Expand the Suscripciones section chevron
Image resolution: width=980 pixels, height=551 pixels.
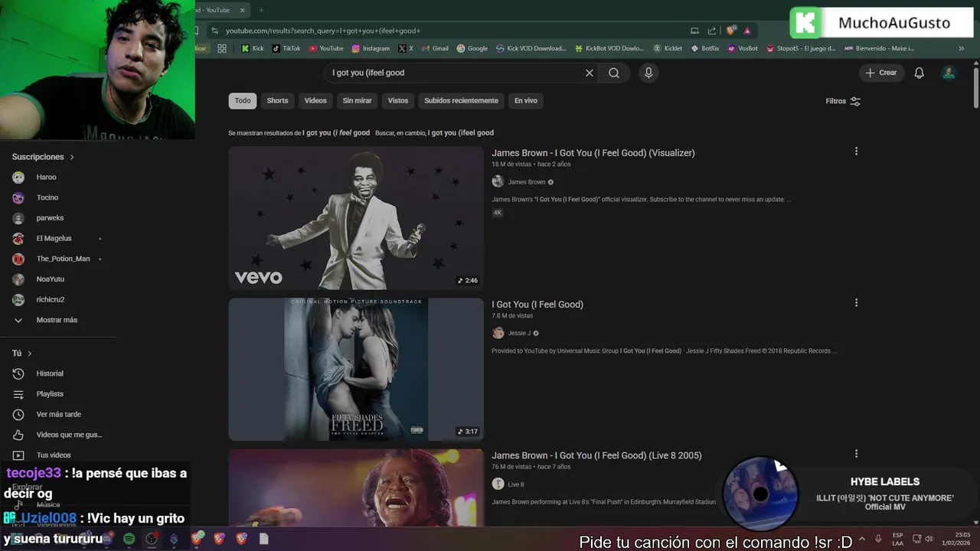pyautogui.click(x=72, y=157)
